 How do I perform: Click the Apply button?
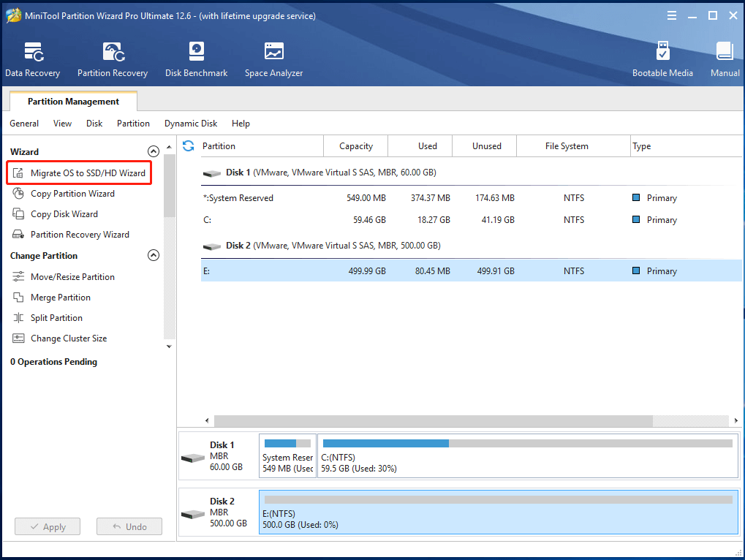[x=48, y=526]
